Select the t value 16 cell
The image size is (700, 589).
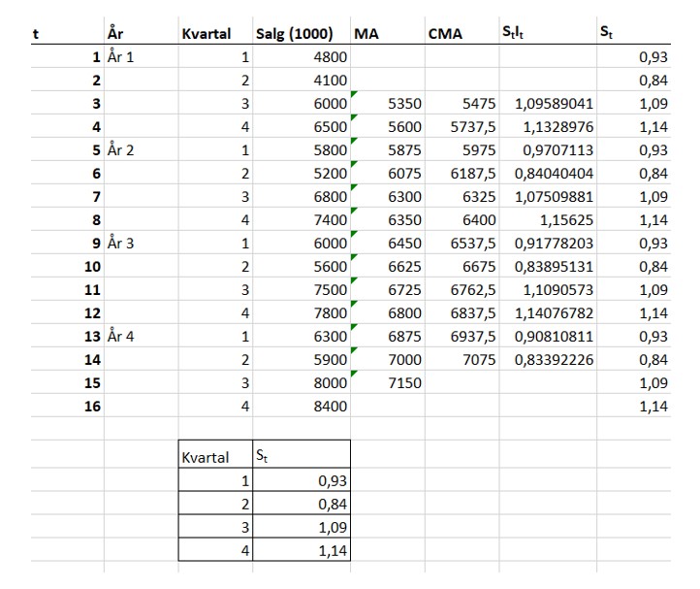point(92,407)
